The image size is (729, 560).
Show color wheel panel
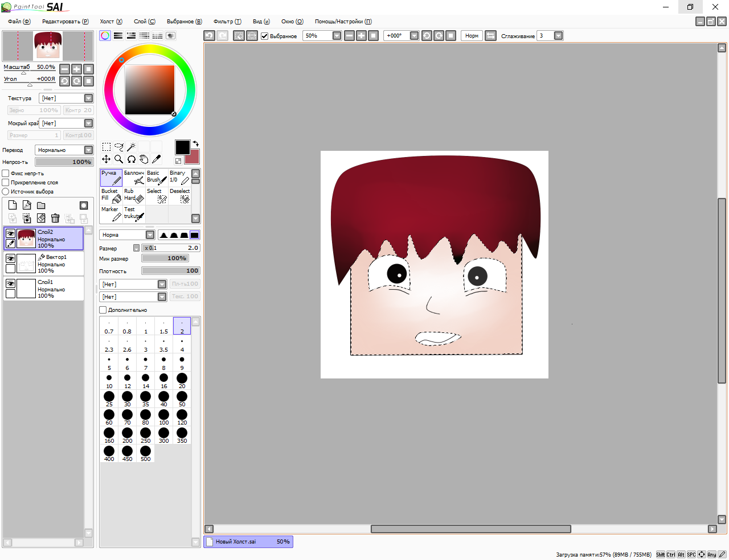point(105,35)
